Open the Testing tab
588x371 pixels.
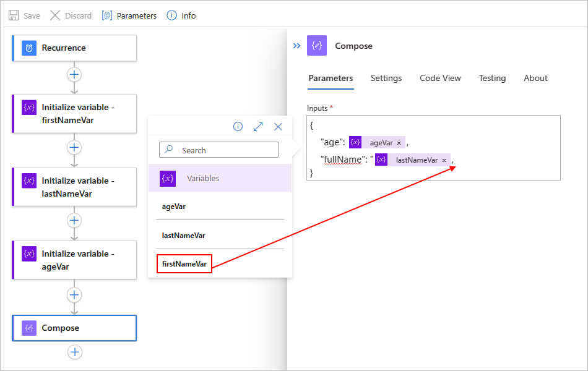click(x=492, y=78)
